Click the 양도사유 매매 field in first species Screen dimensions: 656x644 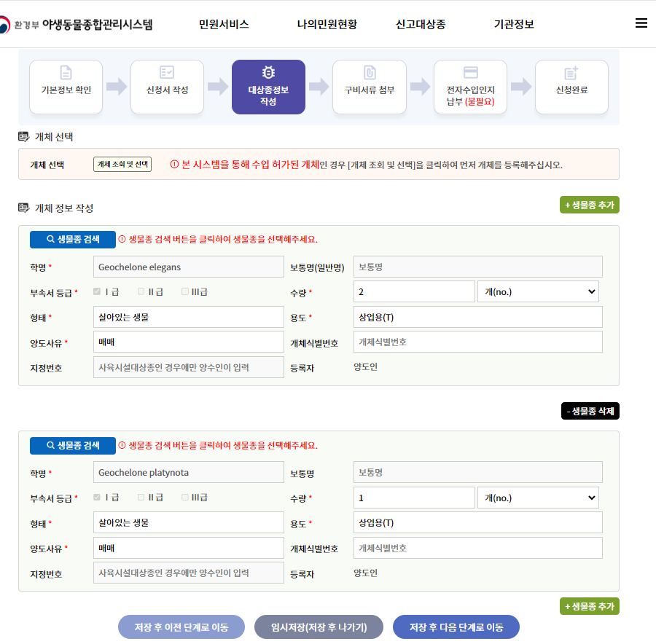coord(189,342)
